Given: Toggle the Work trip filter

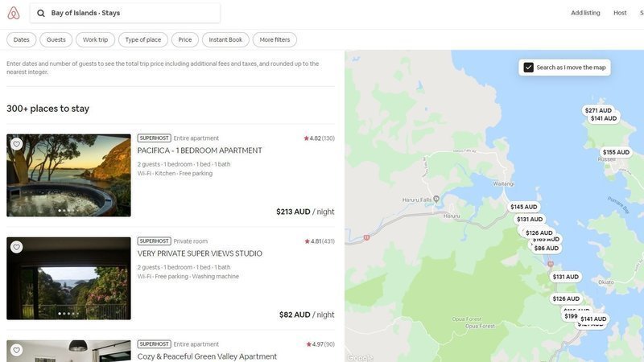Looking at the screenshot, I should (x=95, y=39).
